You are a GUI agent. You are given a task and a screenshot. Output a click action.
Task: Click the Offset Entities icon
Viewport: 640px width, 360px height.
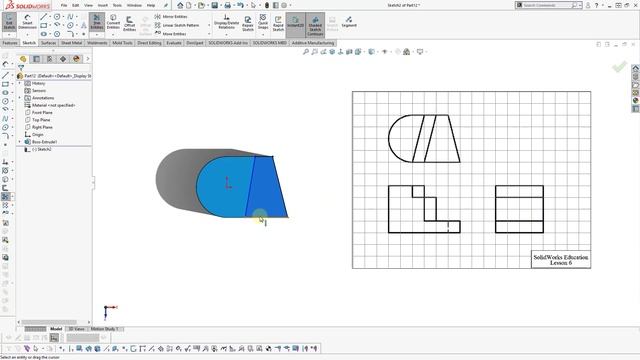pos(129,24)
